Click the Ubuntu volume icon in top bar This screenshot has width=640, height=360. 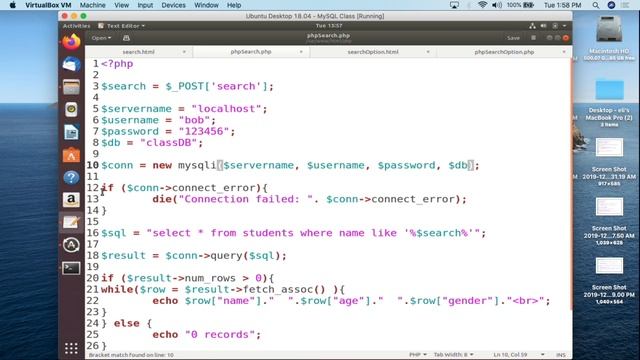point(543,26)
